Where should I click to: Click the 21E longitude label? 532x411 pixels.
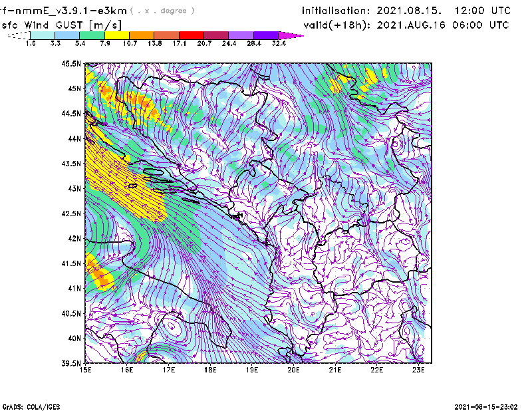[335, 370]
